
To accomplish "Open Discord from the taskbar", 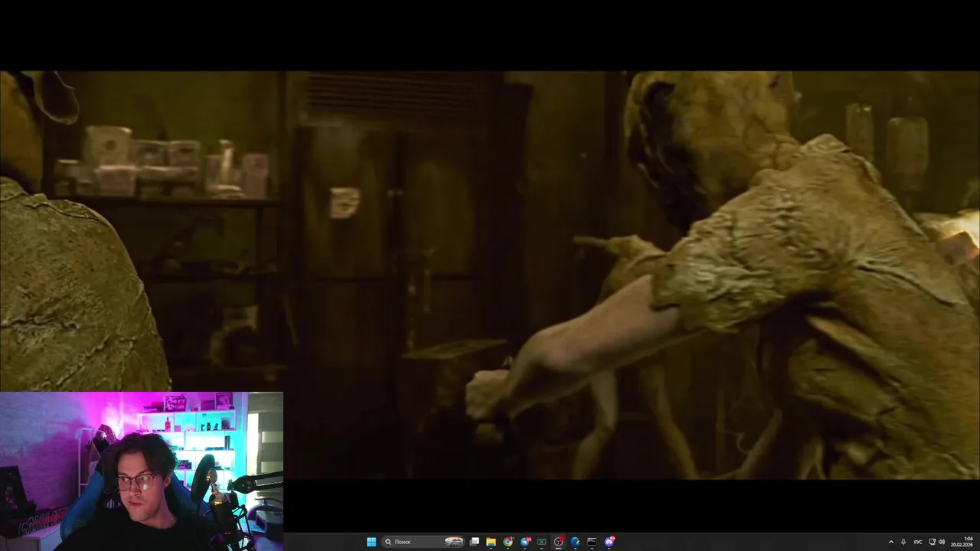I will [609, 542].
